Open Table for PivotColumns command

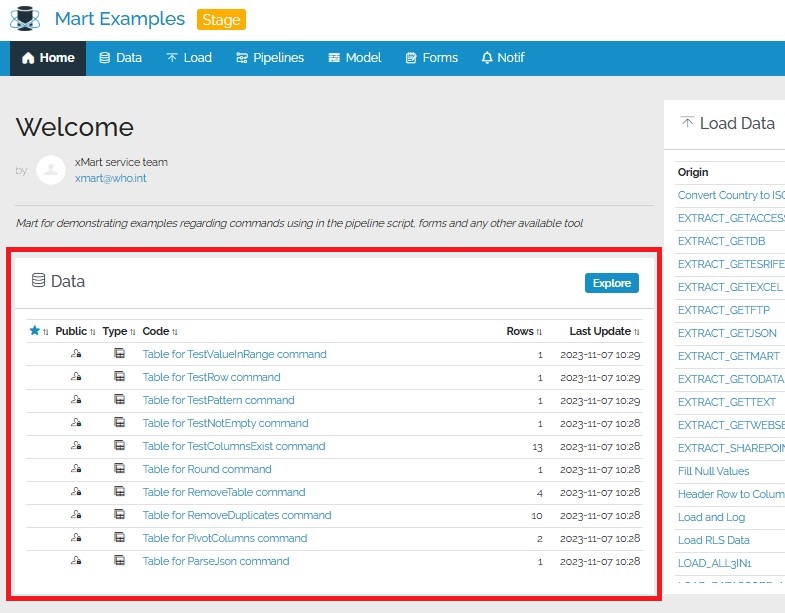click(225, 538)
